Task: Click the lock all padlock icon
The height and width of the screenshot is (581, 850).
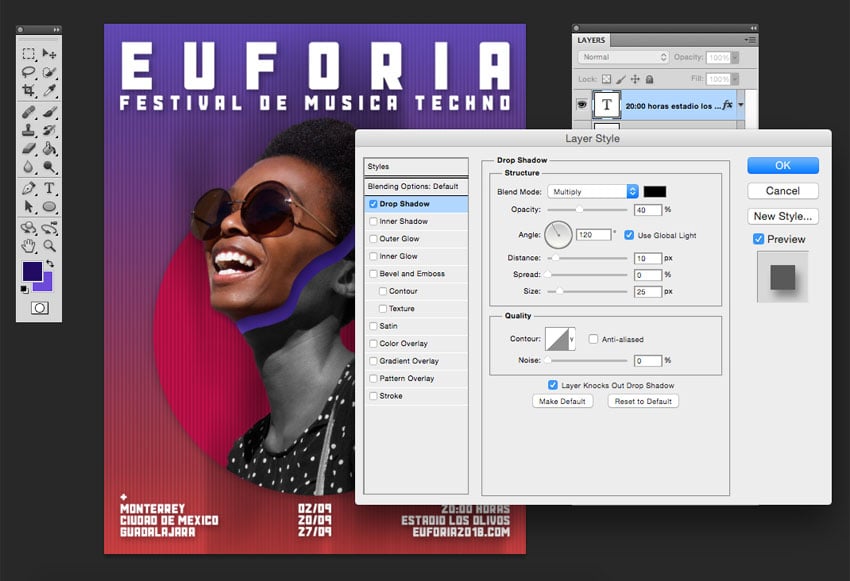Action: [x=649, y=79]
